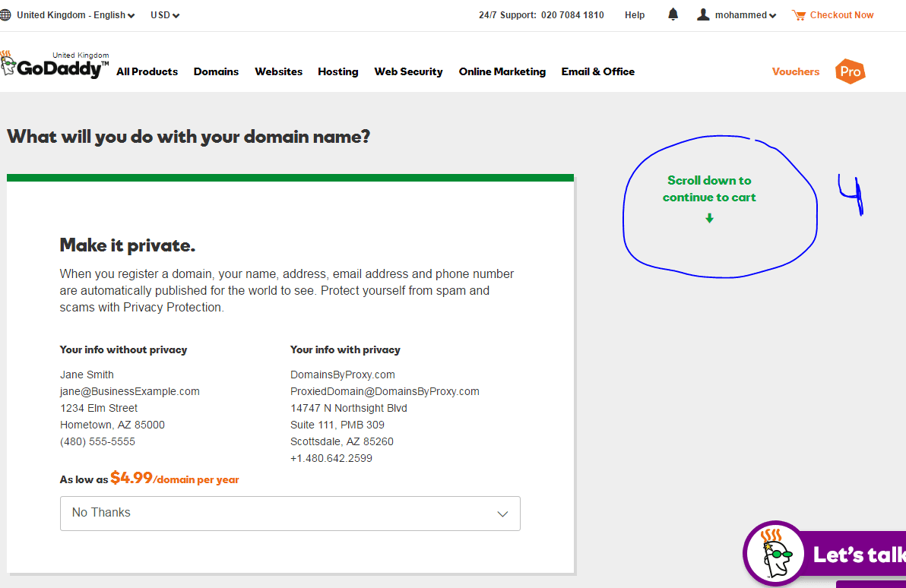Open the Domains menu
Image resolution: width=906 pixels, height=588 pixels.
(216, 71)
